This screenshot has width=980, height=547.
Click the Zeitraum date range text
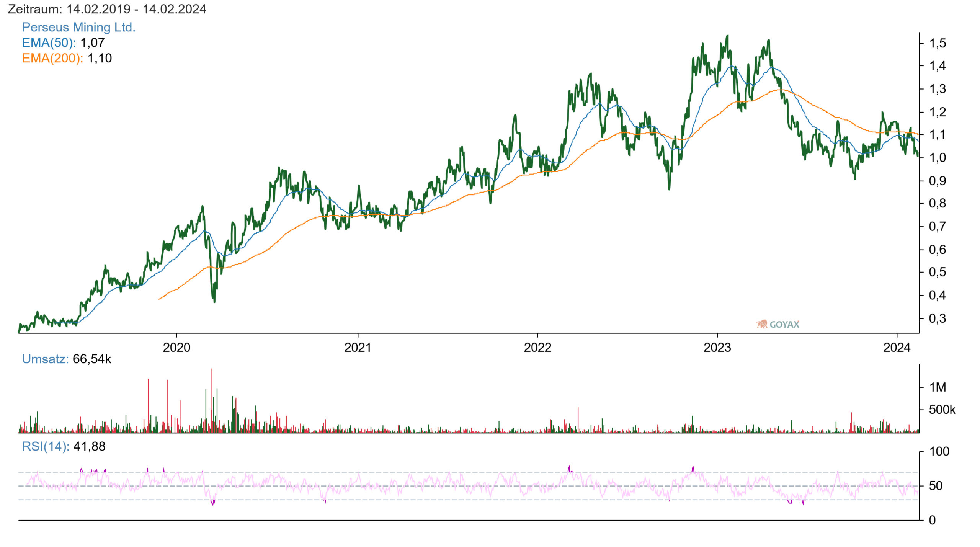(107, 9)
